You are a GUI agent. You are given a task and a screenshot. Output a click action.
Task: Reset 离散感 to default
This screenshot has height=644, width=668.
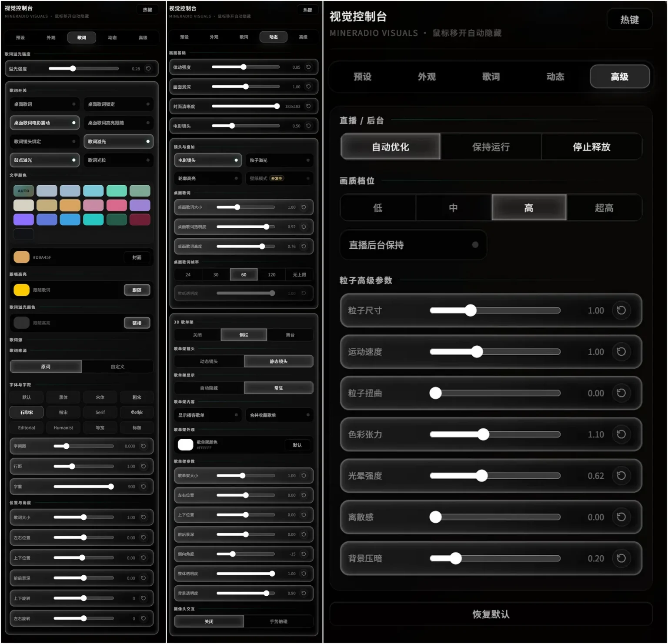point(621,517)
